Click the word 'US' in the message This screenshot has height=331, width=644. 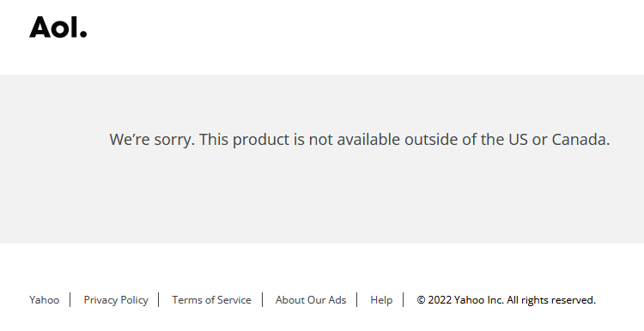point(518,140)
